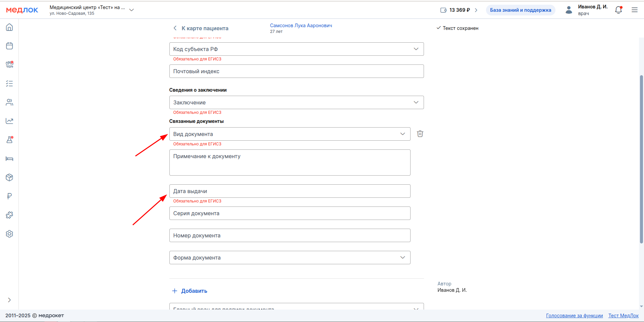Delete linked document with trash icon
Viewport: 644px width, 322px height.
coord(420,134)
